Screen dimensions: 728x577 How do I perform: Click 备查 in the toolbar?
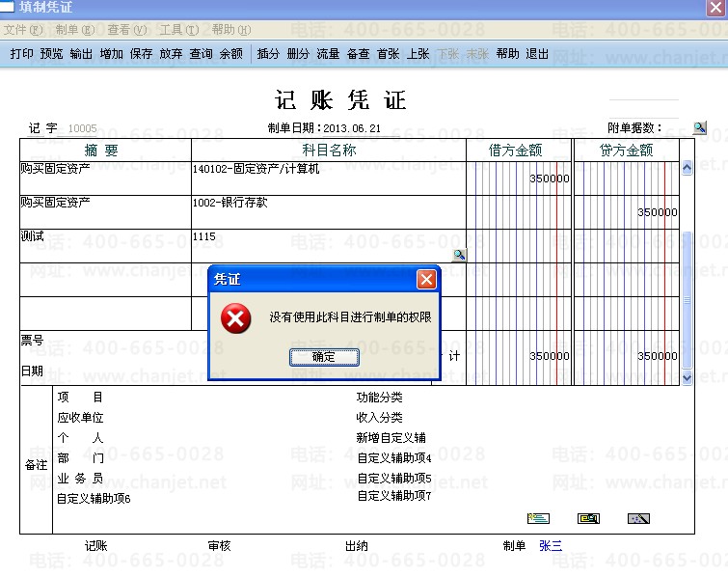click(358, 54)
